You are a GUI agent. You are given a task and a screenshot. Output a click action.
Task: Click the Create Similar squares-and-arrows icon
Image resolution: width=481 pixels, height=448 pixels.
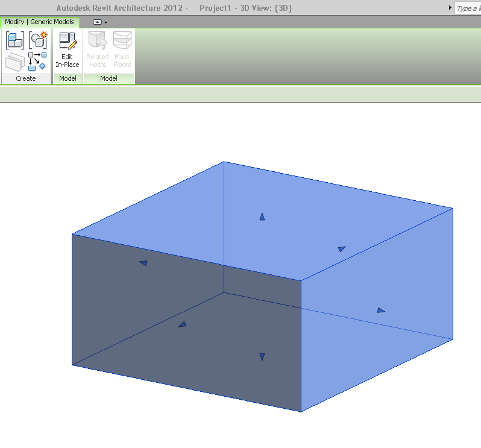click(37, 62)
